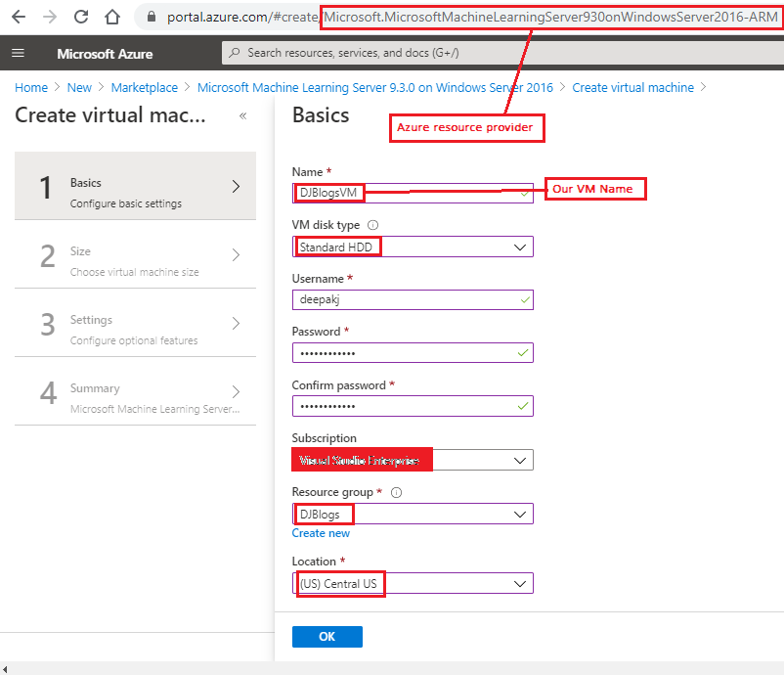This screenshot has width=784, height=675.
Task: Open the Resource group dropdown
Action: tap(413, 514)
